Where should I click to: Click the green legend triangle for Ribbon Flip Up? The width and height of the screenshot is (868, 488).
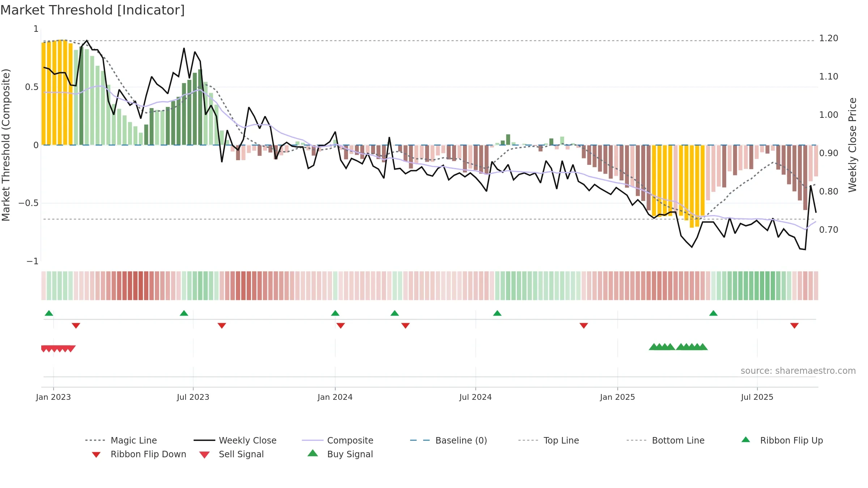(746, 440)
